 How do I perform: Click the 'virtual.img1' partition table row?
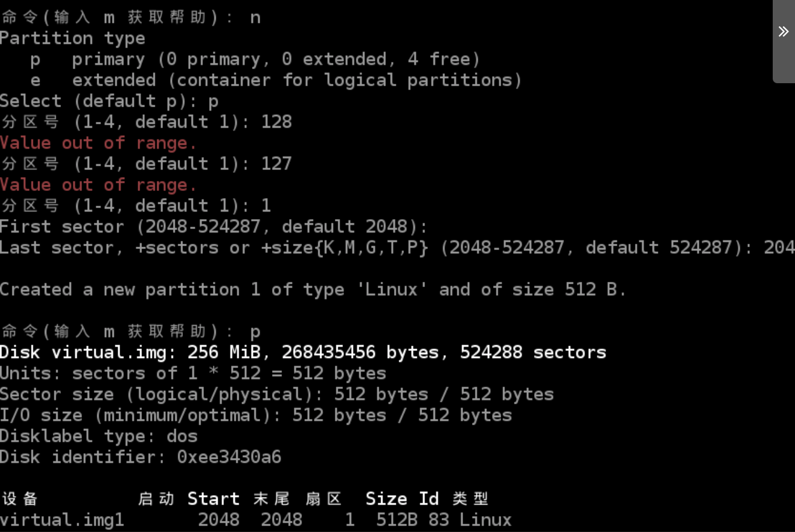click(62, 520)
